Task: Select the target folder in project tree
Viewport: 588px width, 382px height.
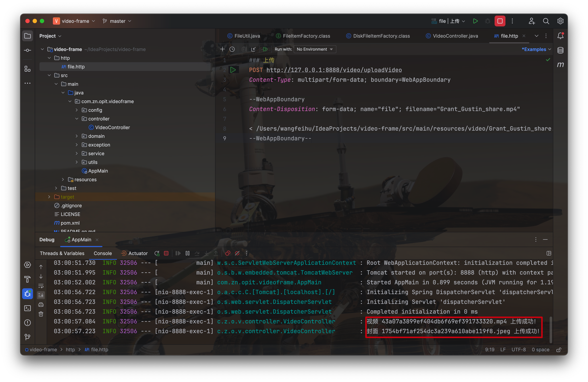Action: 66,197
